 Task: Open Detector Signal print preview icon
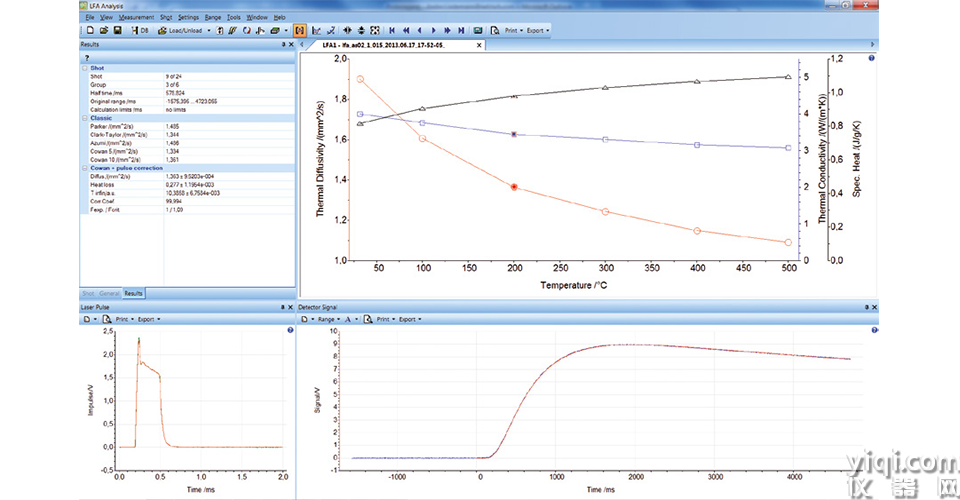pos(368,319)
